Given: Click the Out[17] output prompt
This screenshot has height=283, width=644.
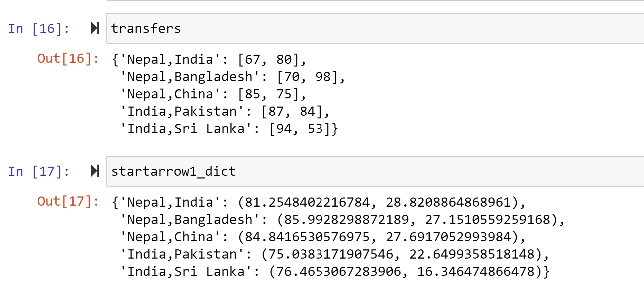Looking at the screenshot, I should 68,202.
